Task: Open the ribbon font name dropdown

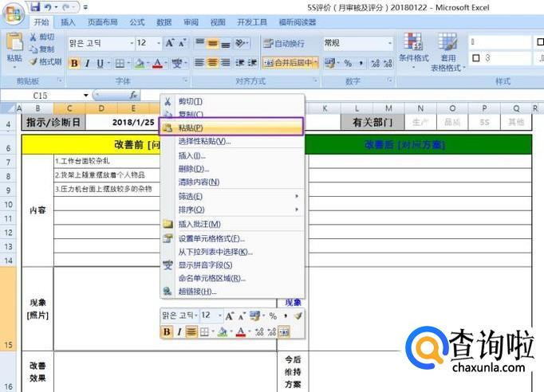Action: pos(132,43)
